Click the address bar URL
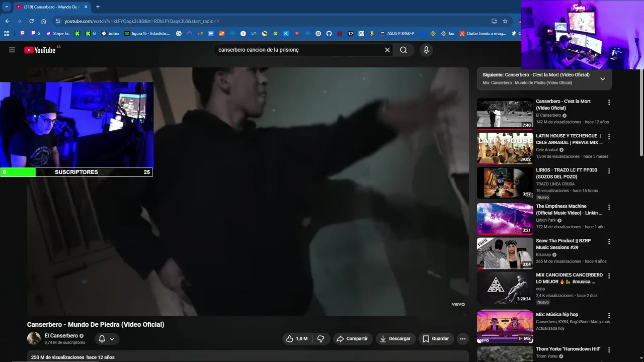This screenshot has width=644, height=362. point(142,21)
